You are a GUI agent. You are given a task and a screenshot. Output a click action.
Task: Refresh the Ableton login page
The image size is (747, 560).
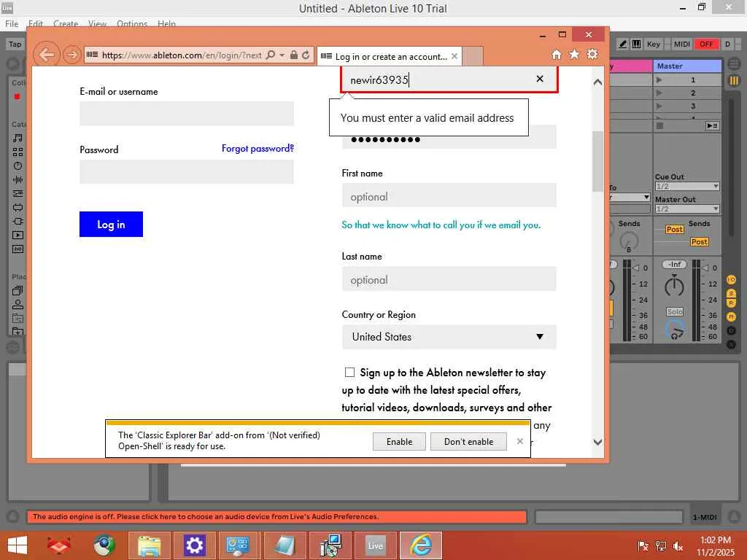pos(306,55)
